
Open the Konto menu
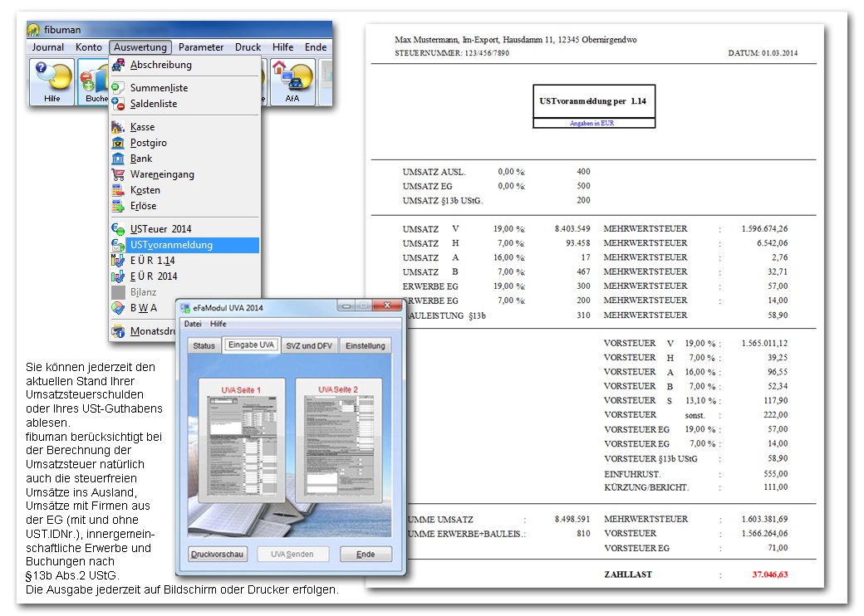coord(88,47)
